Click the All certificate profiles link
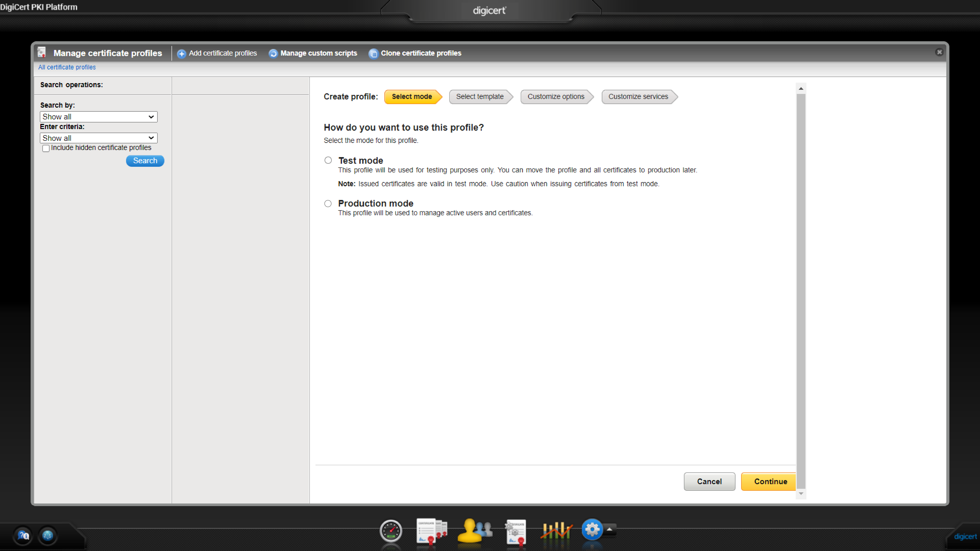This screenshot has height=551, width=980. [x=67, y=67]
